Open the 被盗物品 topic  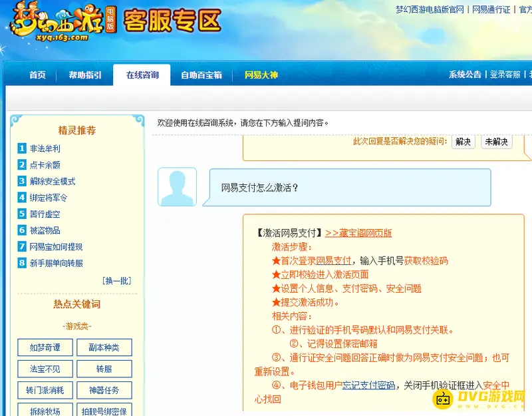click(45, 230)
